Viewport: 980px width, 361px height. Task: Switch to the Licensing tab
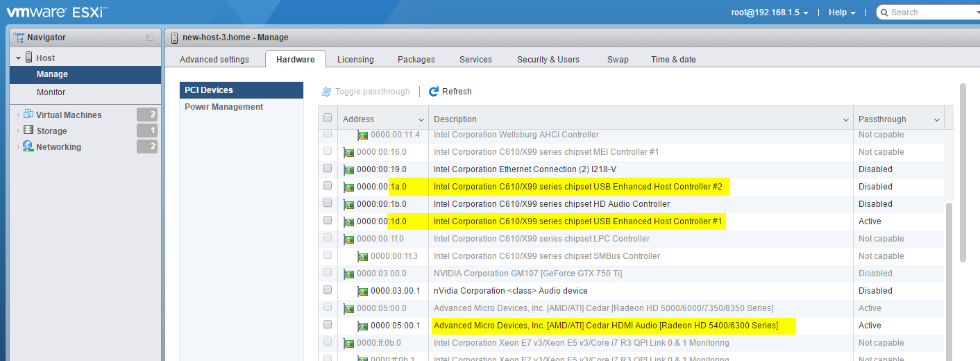pos(355,60)
